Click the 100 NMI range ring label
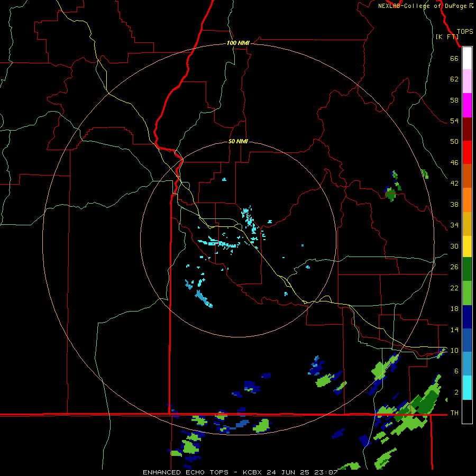 tap(238, 43)
